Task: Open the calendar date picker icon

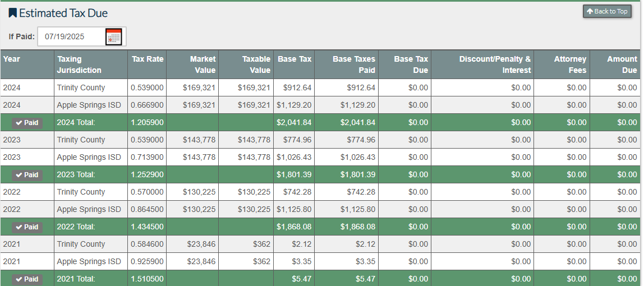Action: tap(114, 36)
